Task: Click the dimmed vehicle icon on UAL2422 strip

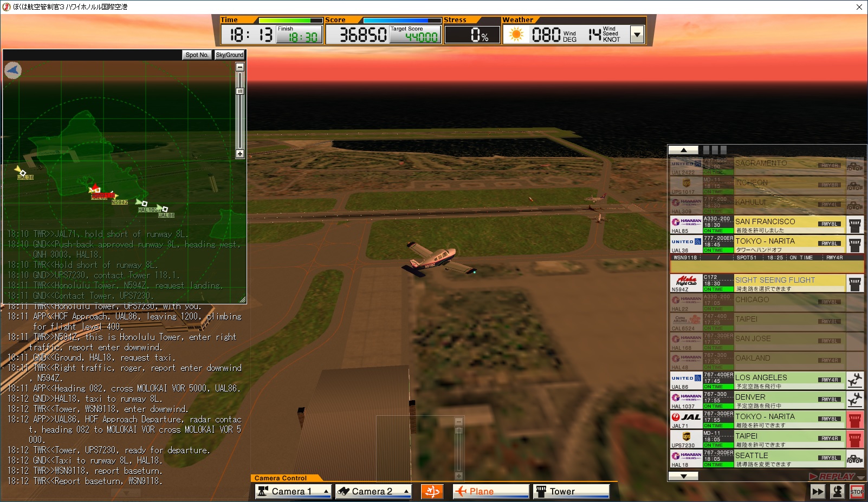Action: 855,166
